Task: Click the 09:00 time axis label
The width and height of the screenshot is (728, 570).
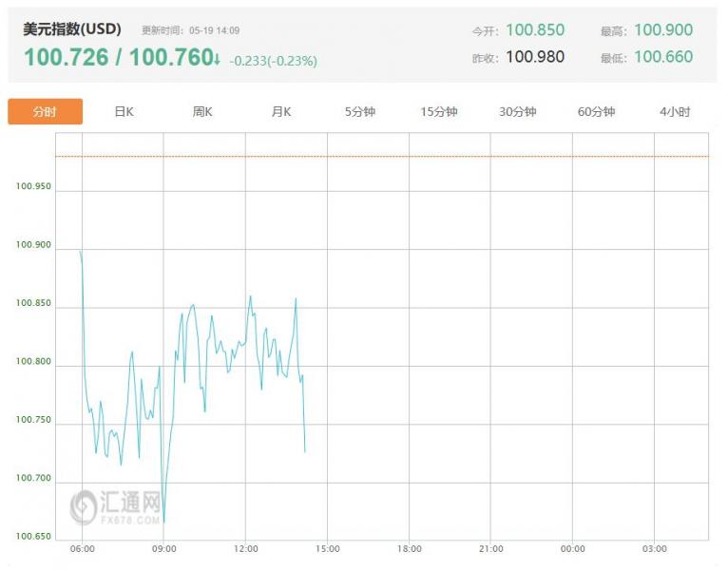Action: (x=163, y=549)
